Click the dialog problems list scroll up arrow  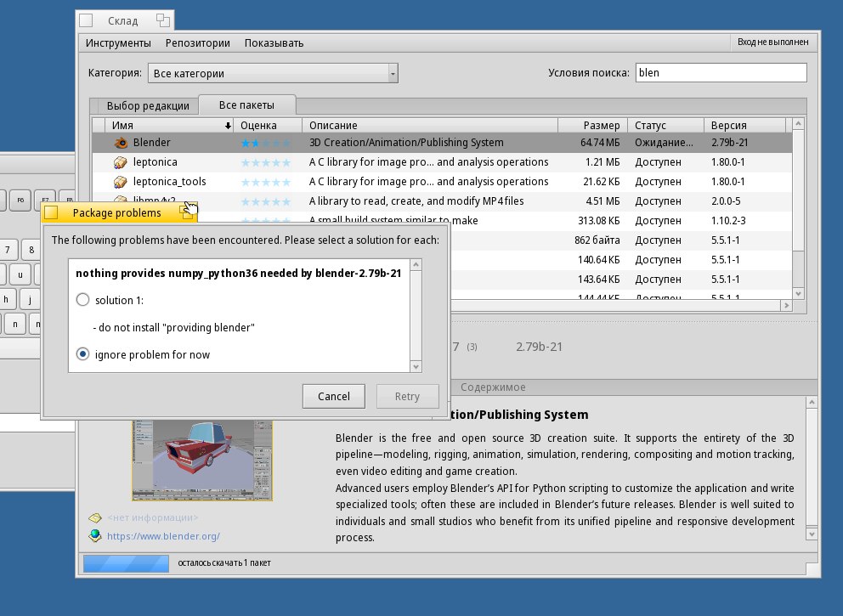coord(416,265)
